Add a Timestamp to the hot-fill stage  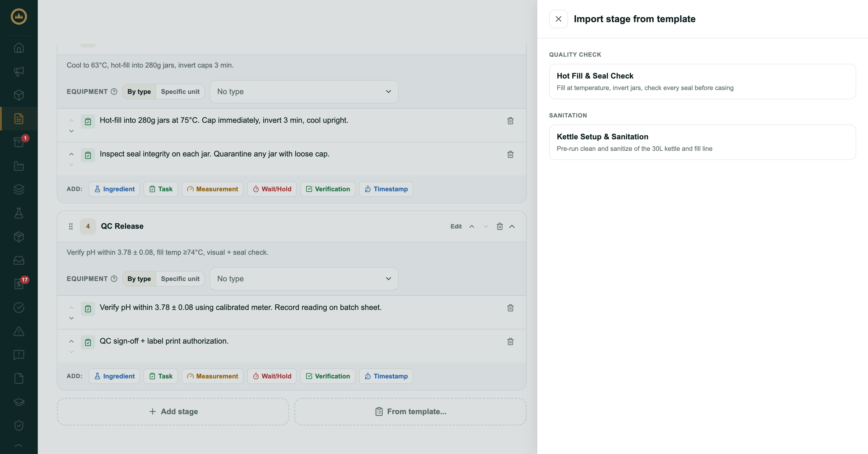[386, 189]
